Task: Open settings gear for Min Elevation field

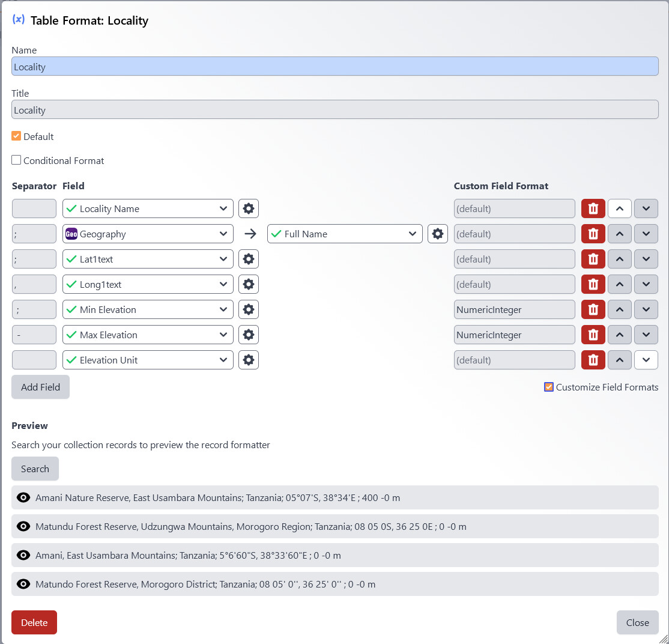Action: [248, 309]
